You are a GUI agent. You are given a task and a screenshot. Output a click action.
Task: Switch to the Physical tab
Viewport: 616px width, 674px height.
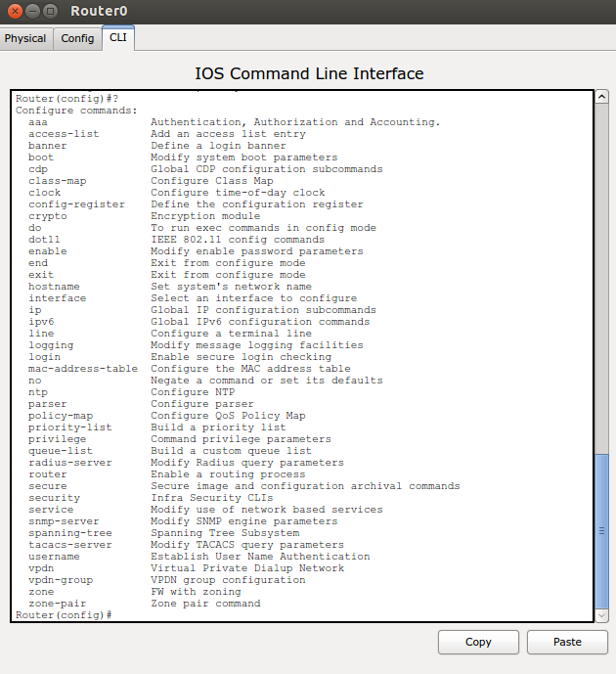(25, 38)
